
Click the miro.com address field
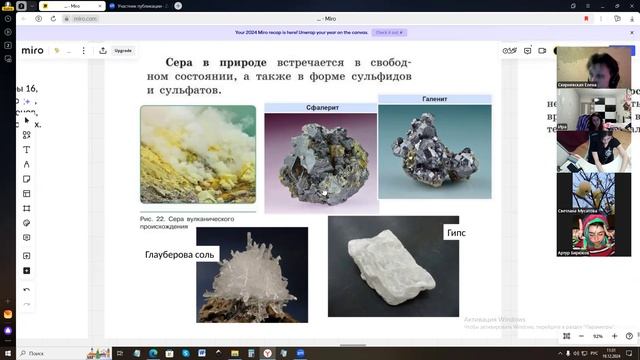tap(85, 19)
